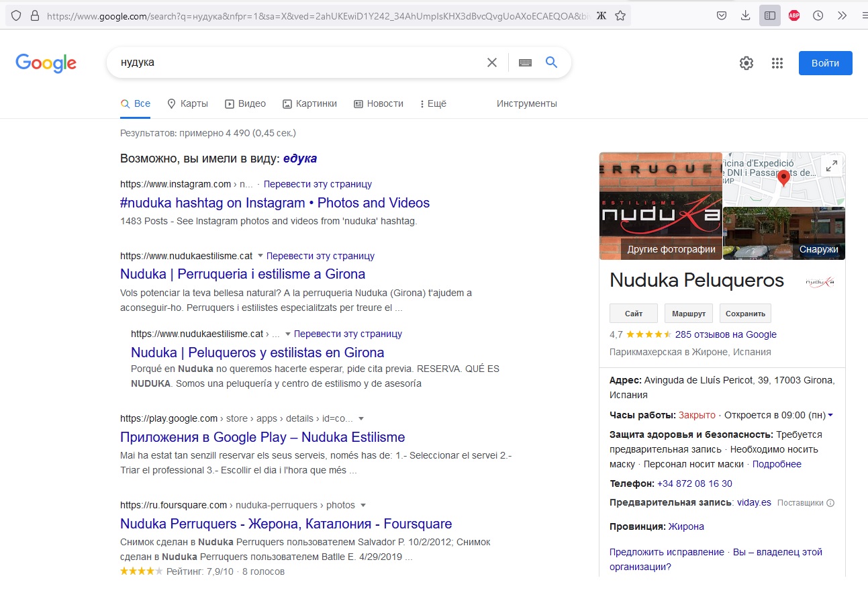Switch to the Новости tab
The width and height of the screenshot is (868, 605).
click(x=379, y=103)
